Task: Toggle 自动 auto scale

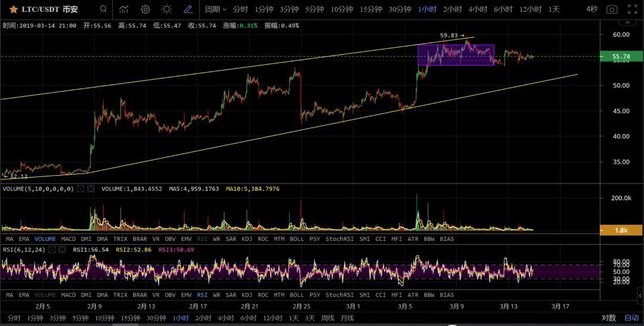Action: click(x=631, y=318)
